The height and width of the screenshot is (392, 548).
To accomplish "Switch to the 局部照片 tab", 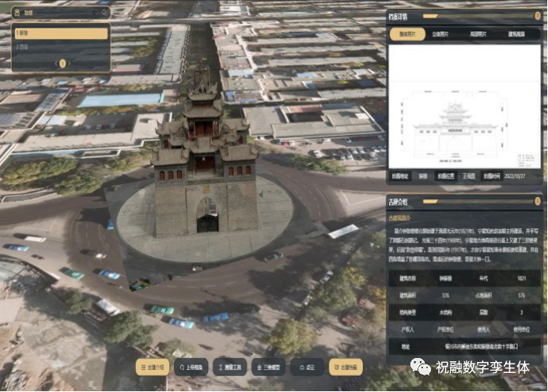I will tap(479, 34).
